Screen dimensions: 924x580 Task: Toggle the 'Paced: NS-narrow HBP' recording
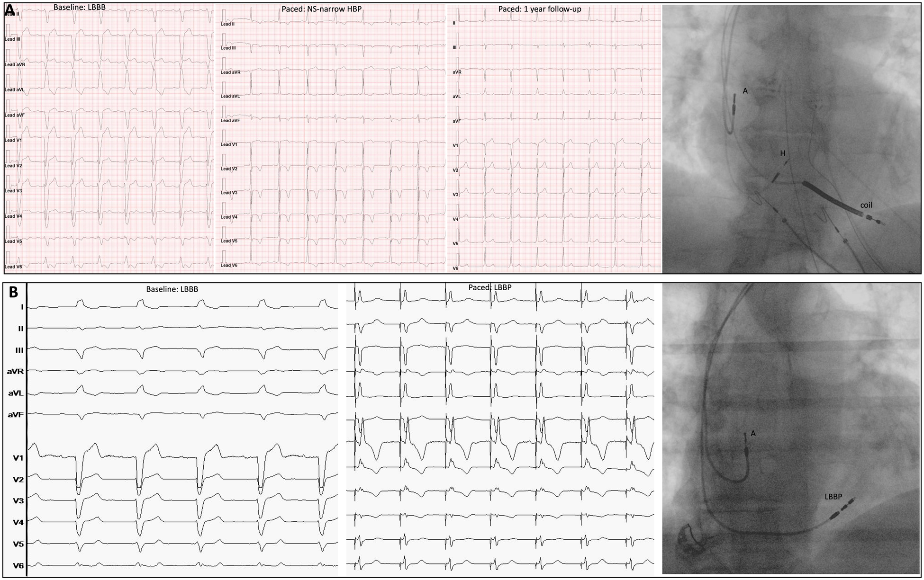coord(332,142)
